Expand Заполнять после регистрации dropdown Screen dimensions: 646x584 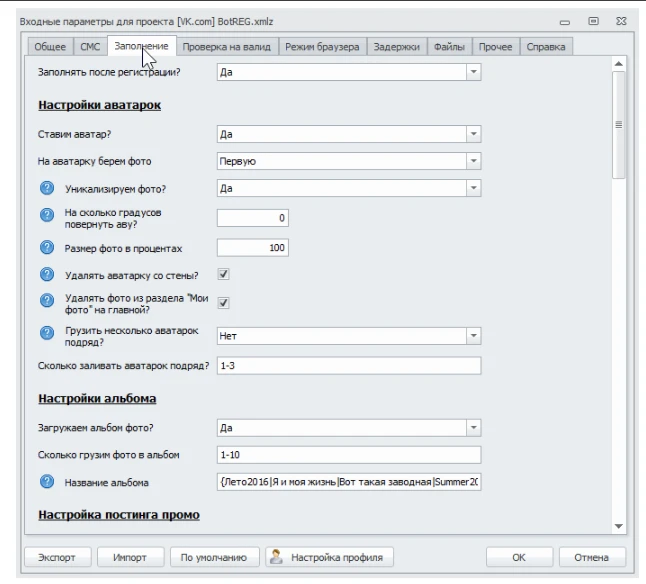tap(473, 72)
